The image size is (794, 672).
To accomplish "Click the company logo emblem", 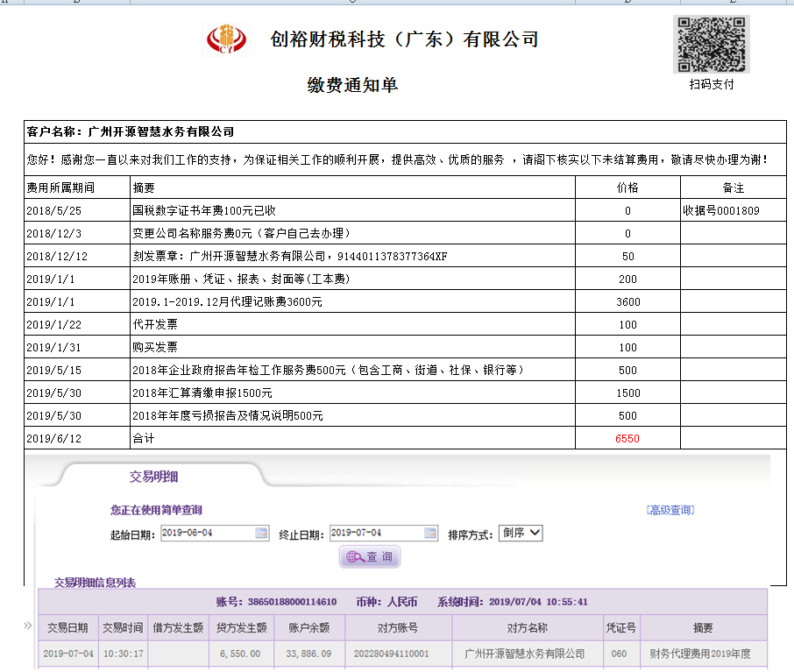I will (x=226, y=39).
